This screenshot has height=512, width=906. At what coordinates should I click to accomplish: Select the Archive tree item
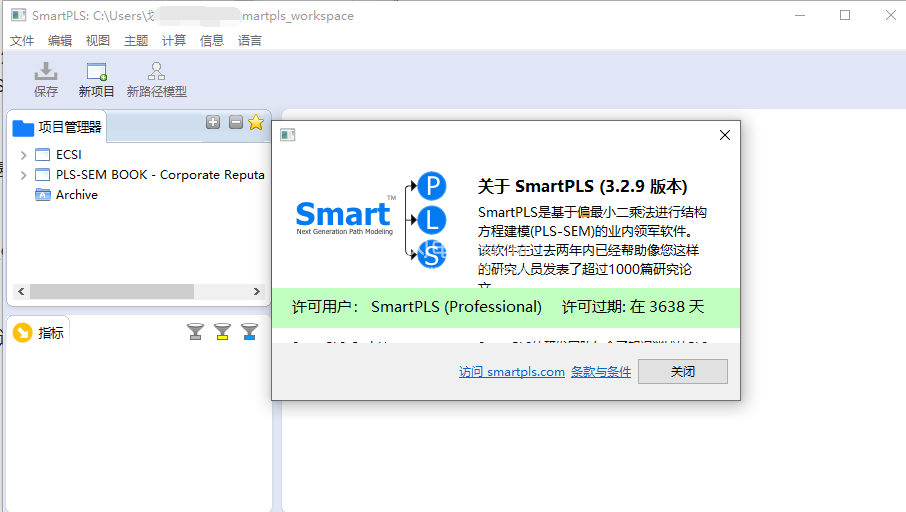(77, 195)
